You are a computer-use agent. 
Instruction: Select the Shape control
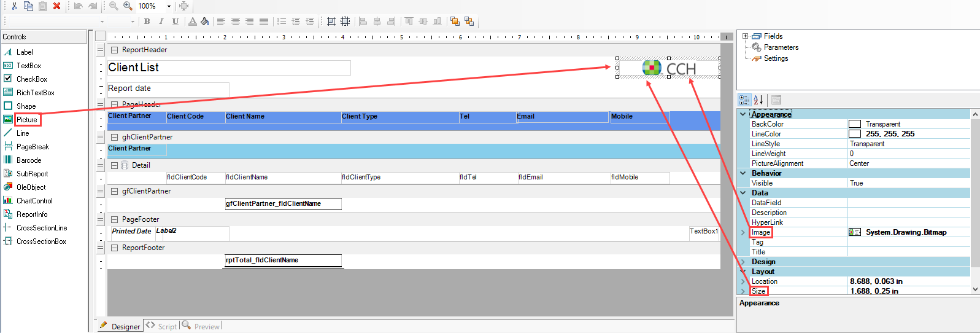[x=26, y=106]
